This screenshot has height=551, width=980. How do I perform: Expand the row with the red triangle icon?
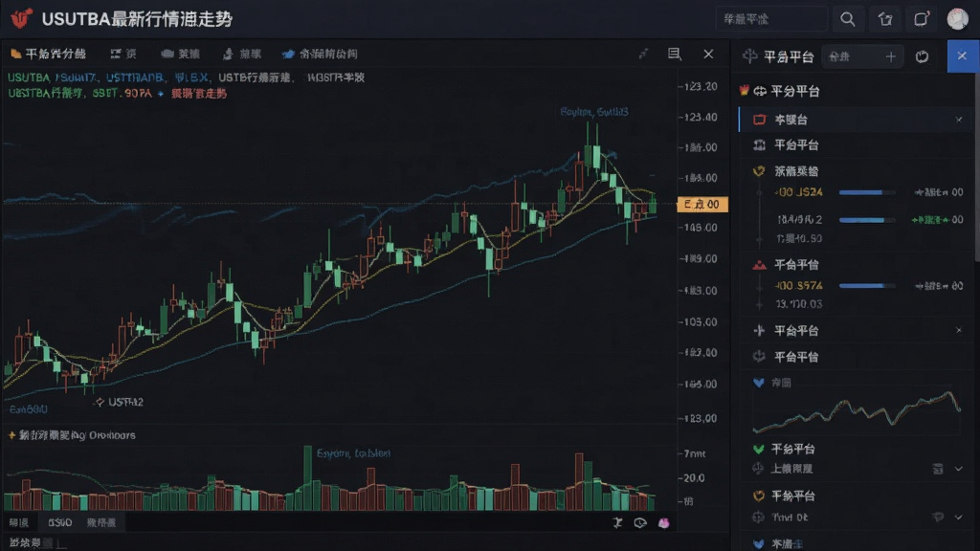[x=855, y=265]
